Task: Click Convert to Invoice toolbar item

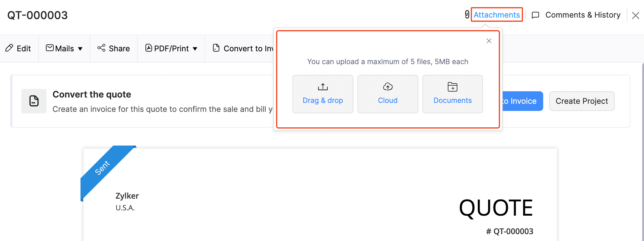Action: coord(243,48)
